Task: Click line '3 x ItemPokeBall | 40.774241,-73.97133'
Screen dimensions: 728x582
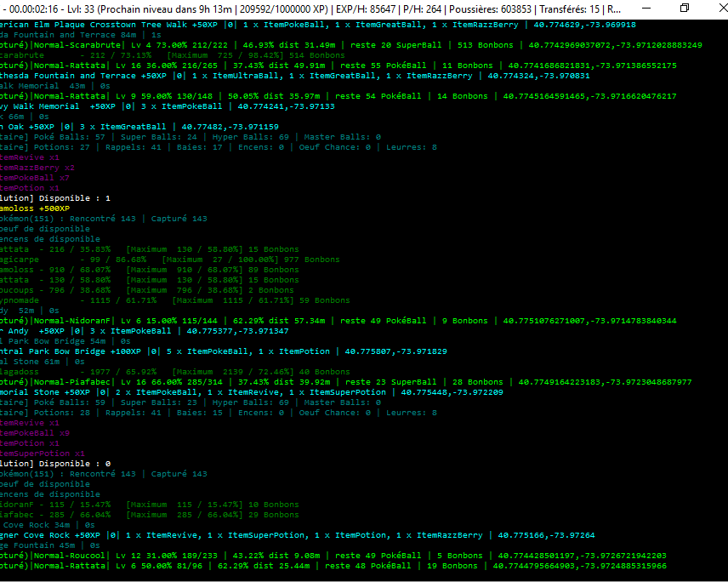Action: [168, 106]
